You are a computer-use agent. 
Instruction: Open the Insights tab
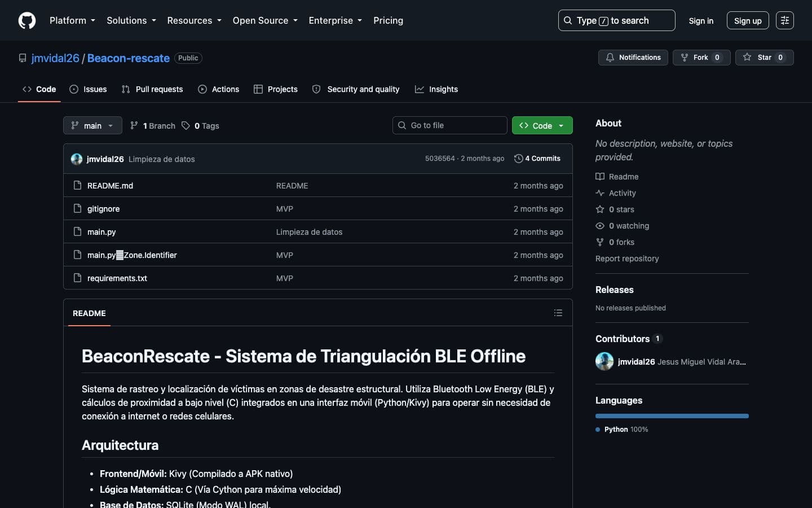pyautogui.click(x=436, y=89)
